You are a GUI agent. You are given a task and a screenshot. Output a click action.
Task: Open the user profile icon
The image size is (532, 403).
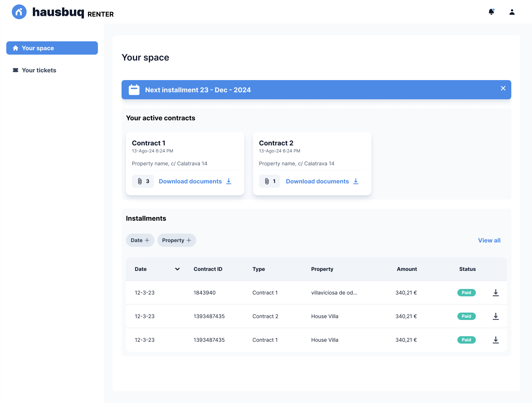pos(512,12)
